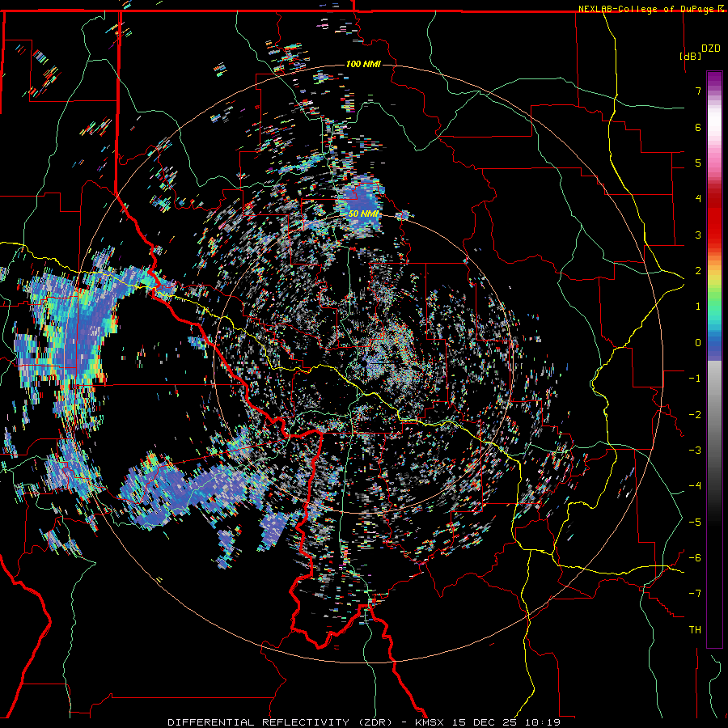Select the 0 value on the color scale
The image size is (728, 728).
point(698,343)
